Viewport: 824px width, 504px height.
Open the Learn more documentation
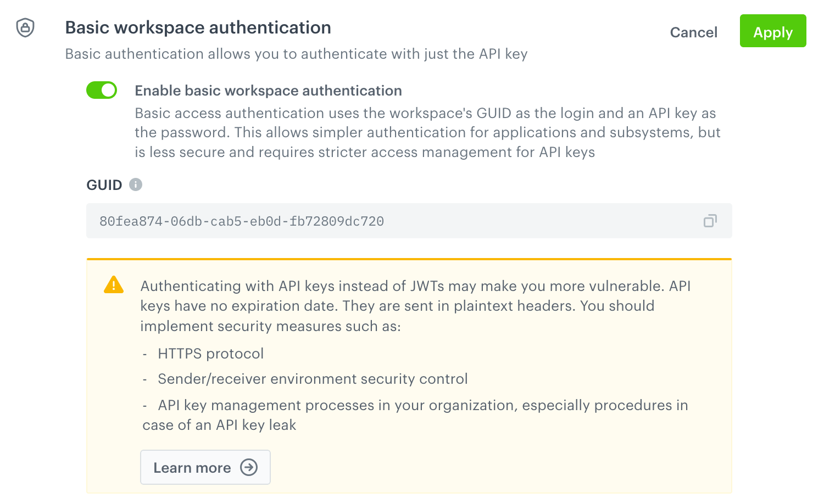point(205,467)
